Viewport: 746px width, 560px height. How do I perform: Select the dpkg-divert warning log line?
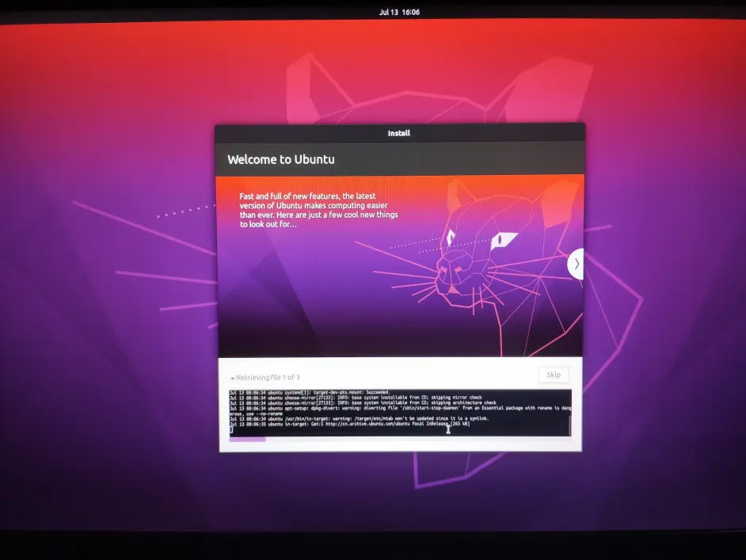pyautogui.click(x=400, y=410)
